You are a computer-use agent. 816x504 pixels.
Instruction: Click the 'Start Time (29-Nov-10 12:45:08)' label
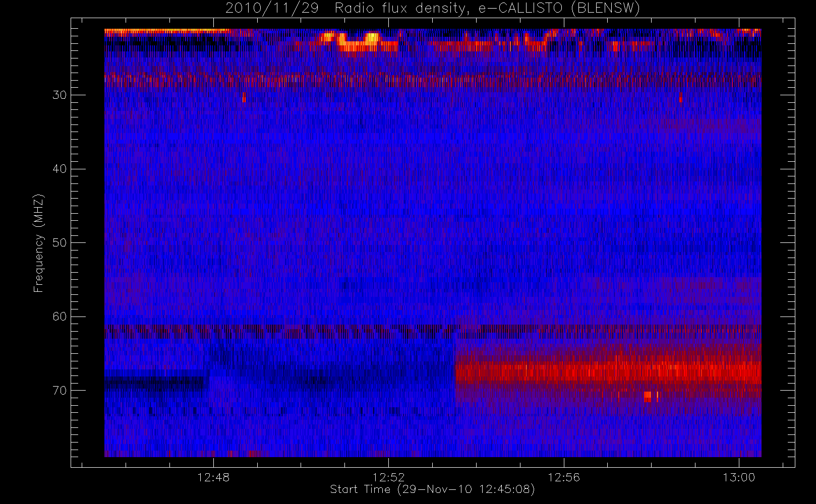tap(432, 489)
